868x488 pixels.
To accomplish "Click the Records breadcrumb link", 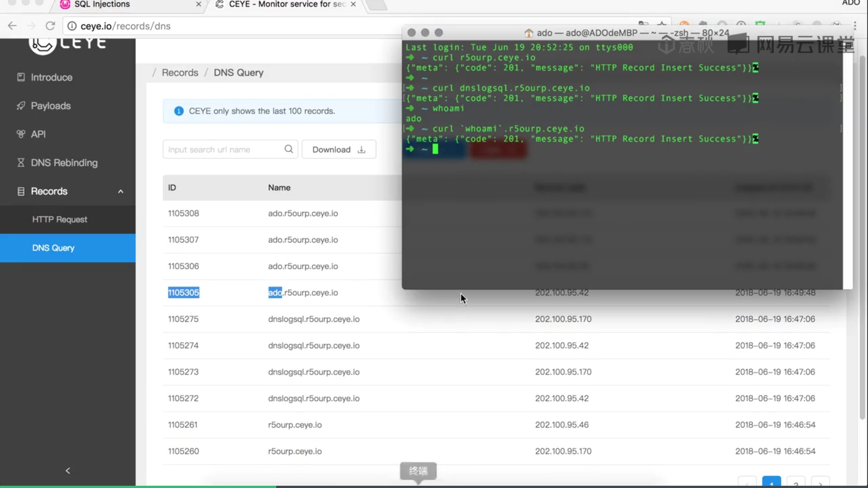I will 180,73.
